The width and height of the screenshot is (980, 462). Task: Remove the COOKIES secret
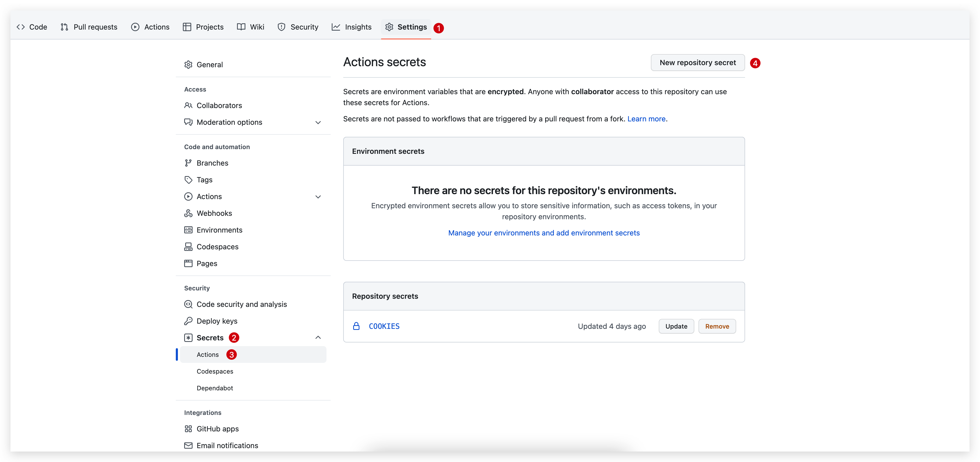coord(717,326)
